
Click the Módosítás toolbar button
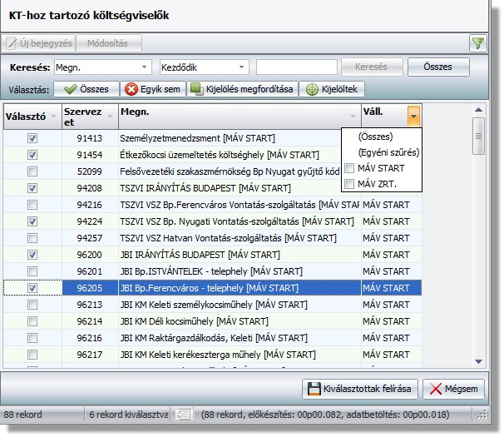tap(109, 43)
